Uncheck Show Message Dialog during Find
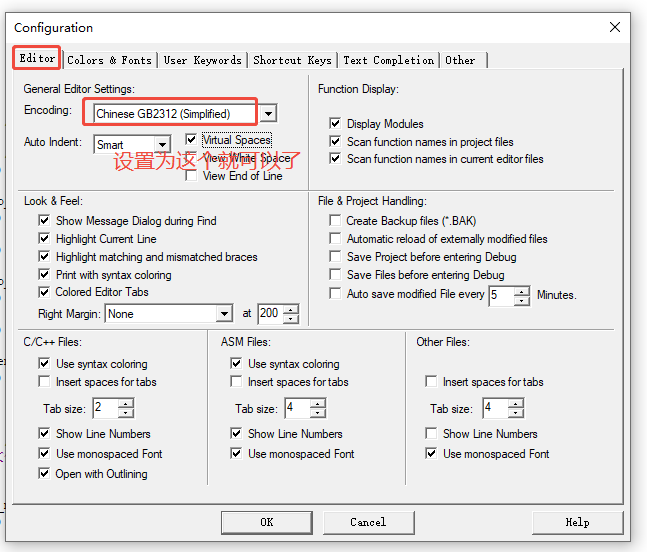Image resolution: width=647 pixels, height=552 pixels. [x=44, y=220]
